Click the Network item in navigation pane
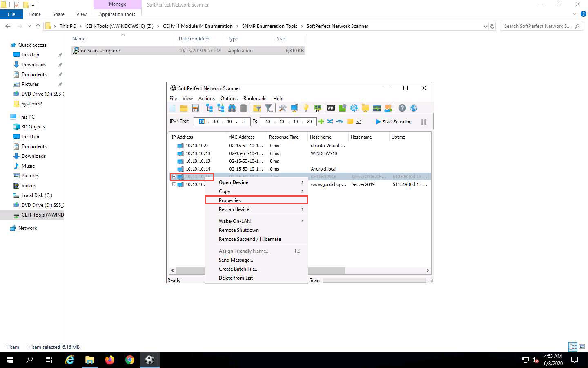This screenshot has height=368, width=588. point(27,228)
